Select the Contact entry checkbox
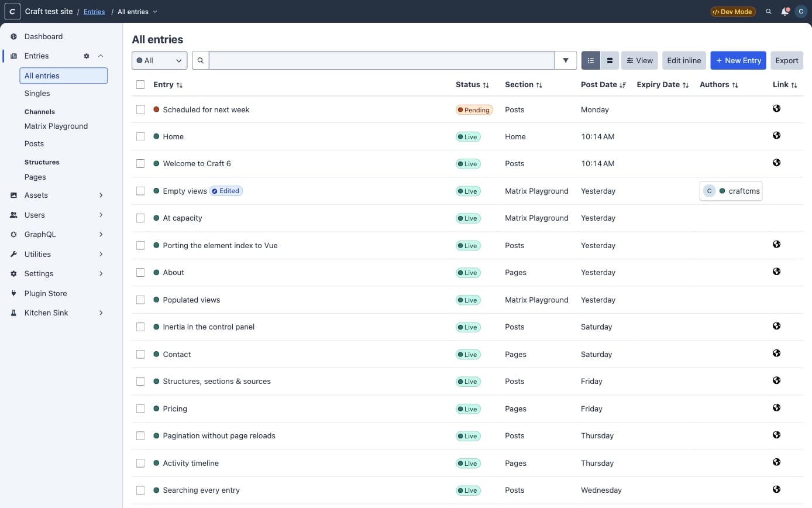 (x=140, y=354)
